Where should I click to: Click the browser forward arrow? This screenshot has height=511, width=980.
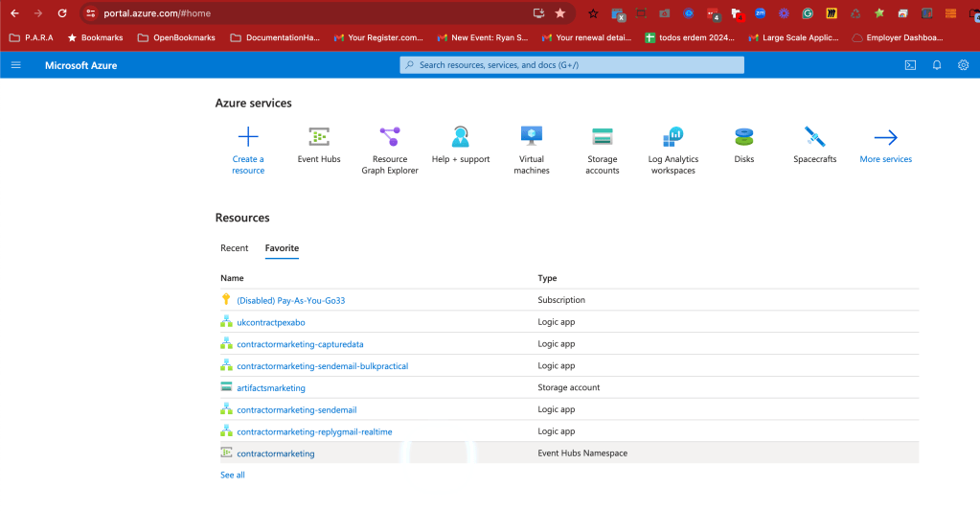click(x=38, y=13)
